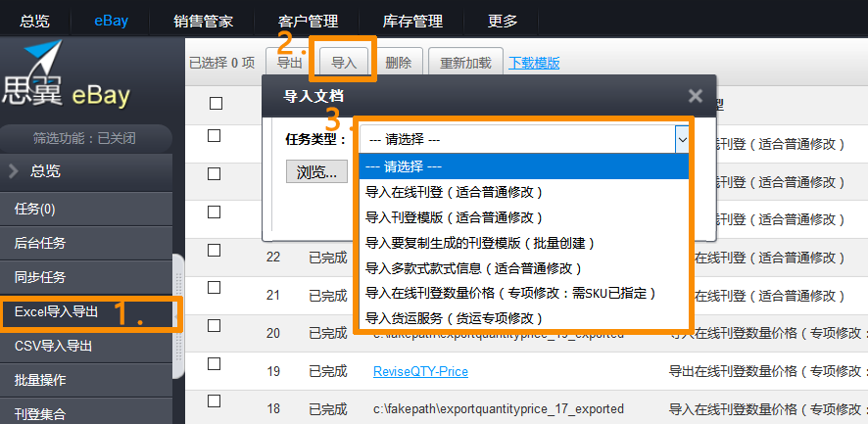
Task: Open the 任务类型 dropdown arrow
Action: pos(682,140)
